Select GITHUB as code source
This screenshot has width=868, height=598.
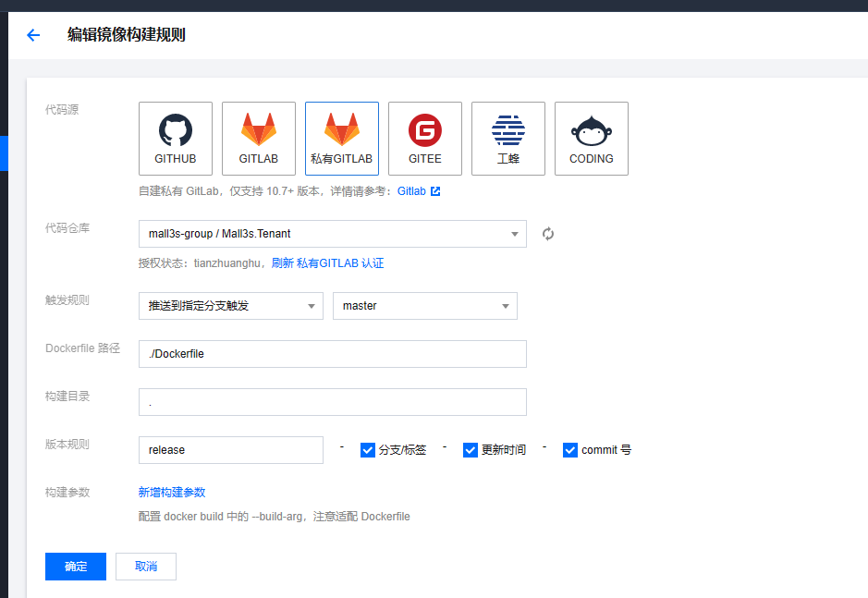pyautogui.click(x=176, y=139)
